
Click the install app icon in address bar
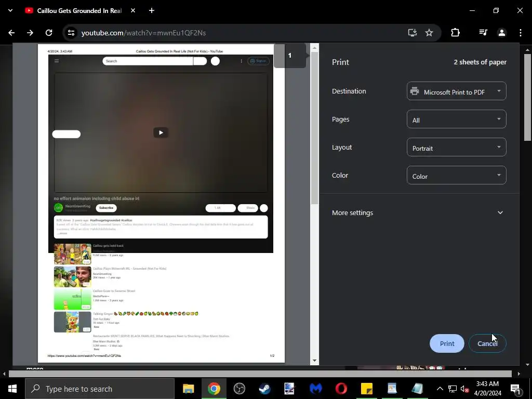coord(412,33)
